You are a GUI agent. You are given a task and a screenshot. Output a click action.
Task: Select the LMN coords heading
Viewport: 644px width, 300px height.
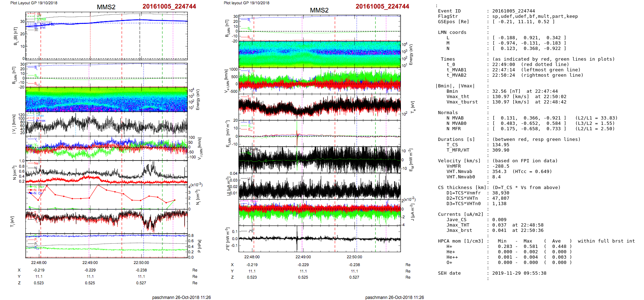452,32
